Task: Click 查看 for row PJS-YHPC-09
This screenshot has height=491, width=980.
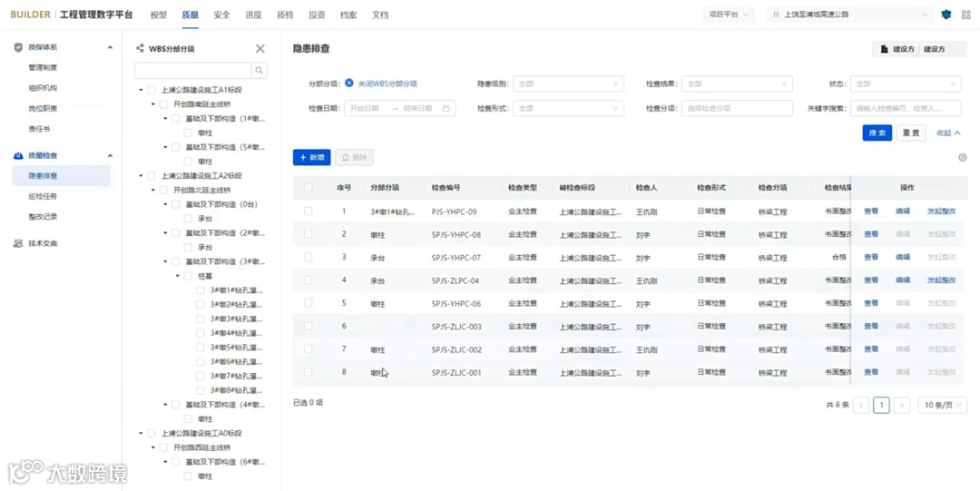Action: coord(870,211)
